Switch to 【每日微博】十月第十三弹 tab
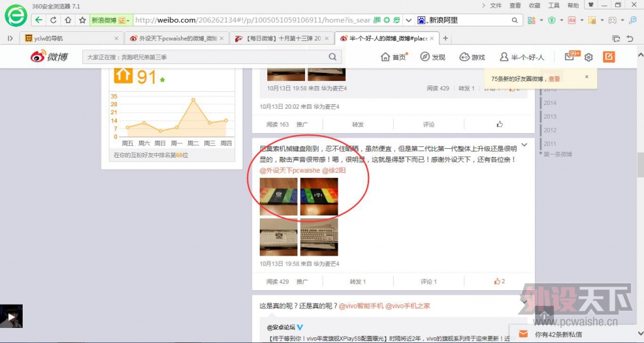 (x=282, y=38)
